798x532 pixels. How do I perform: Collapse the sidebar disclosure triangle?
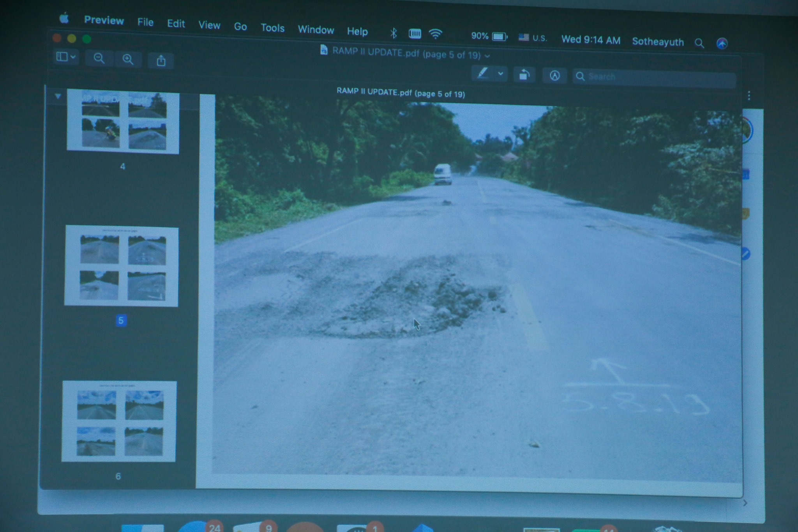pos(58,95)
